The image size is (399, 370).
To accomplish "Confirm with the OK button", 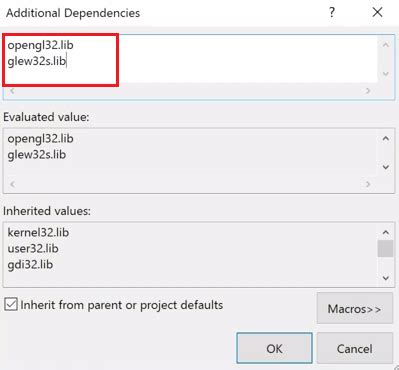I will tap(274, 348).
